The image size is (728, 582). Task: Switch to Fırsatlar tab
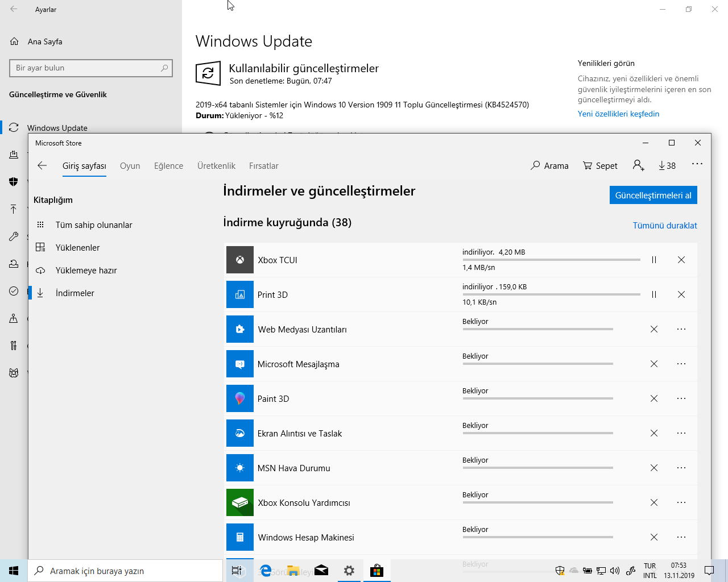pyautogui.click(x=264, y=166)
